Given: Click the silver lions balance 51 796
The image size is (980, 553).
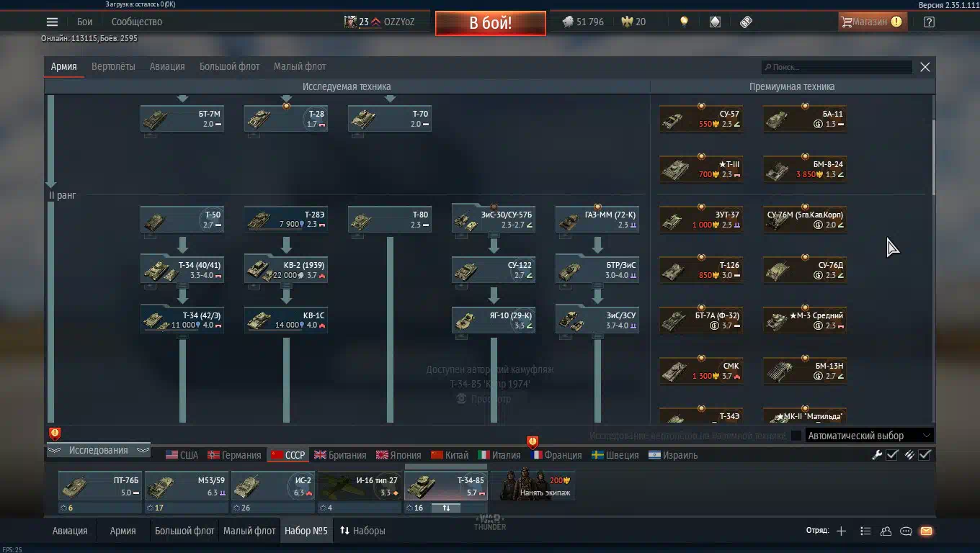Looking at the screenshot, I should point(583,22).
